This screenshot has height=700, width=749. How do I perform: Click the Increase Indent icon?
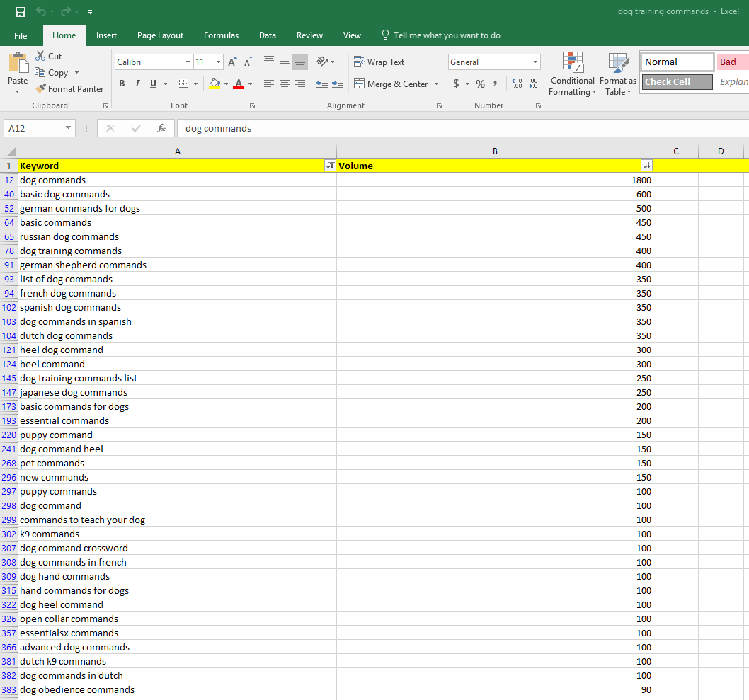(x=338, y=84)
